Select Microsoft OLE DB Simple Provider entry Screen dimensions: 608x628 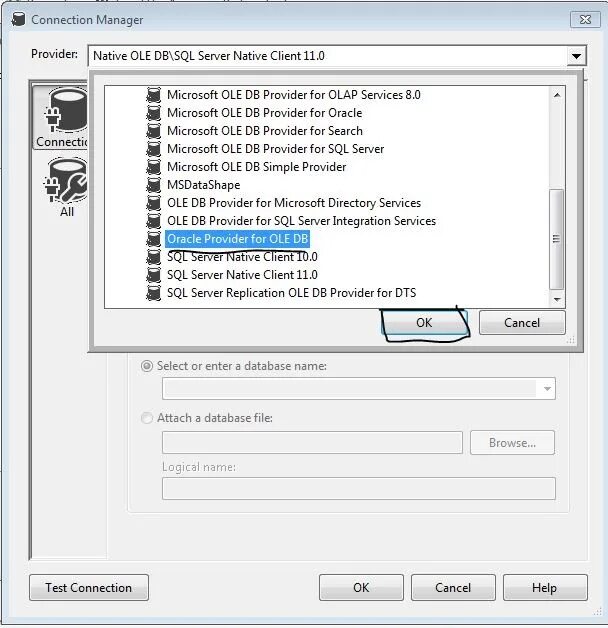coord(256,167)
